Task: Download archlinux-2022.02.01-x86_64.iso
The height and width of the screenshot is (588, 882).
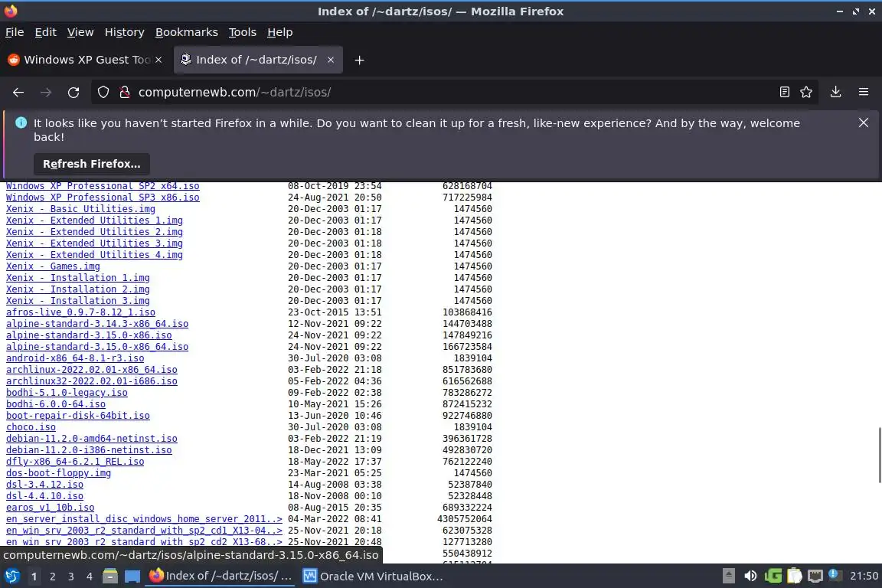Action: pos(92,370)
